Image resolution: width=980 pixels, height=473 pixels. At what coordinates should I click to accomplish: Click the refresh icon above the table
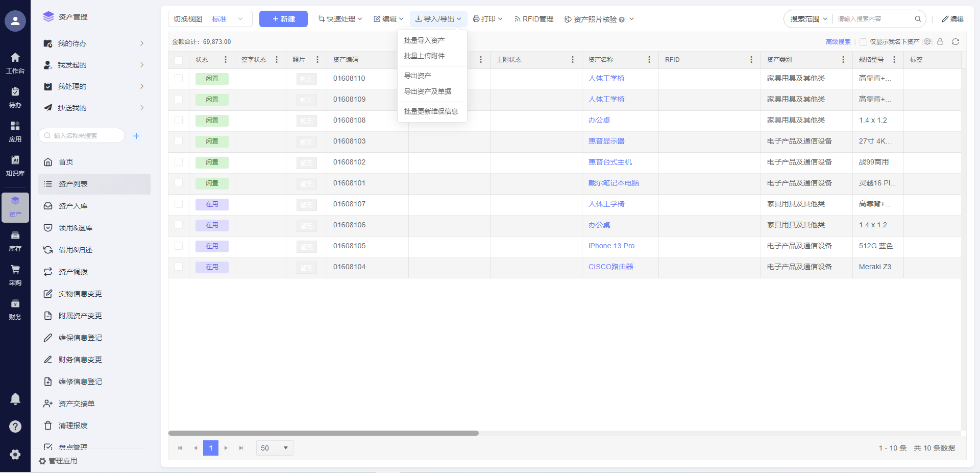pyautogui.click(x=955, y=42)
